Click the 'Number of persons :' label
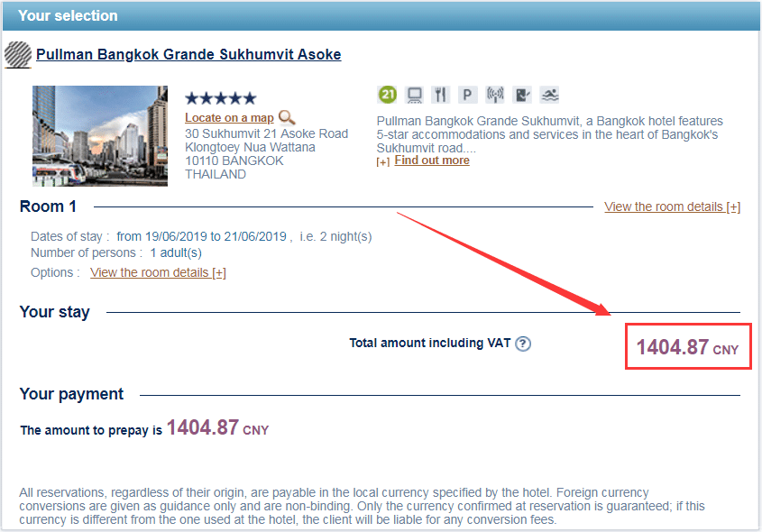Viewport: 762px width, 532px height. tap(87, 252)
